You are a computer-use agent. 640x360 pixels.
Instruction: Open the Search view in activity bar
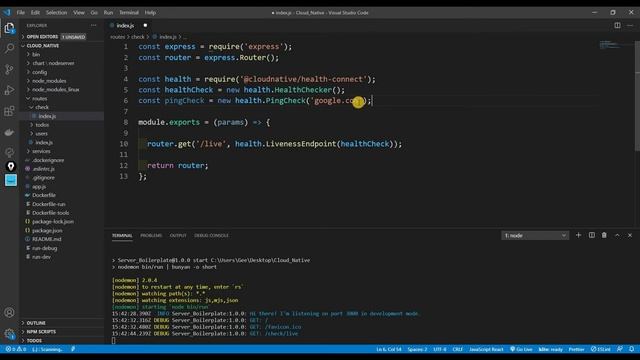(x=9, y=49)
